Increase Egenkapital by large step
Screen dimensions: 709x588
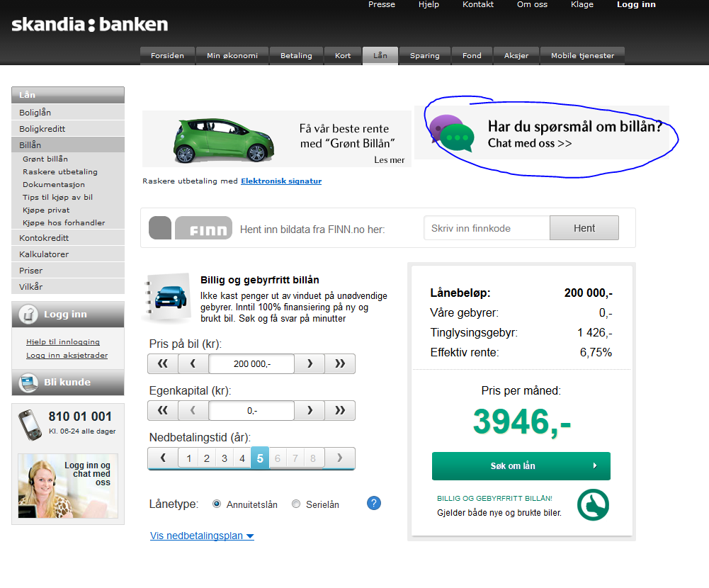340,411
